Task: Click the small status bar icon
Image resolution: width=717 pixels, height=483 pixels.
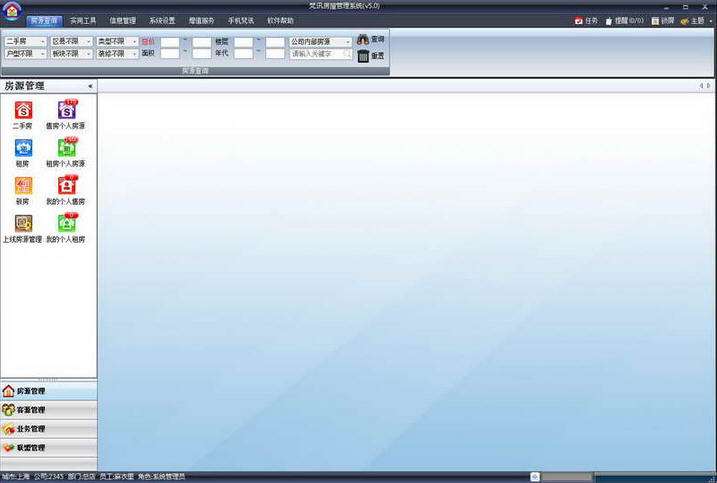Action: 535,477
